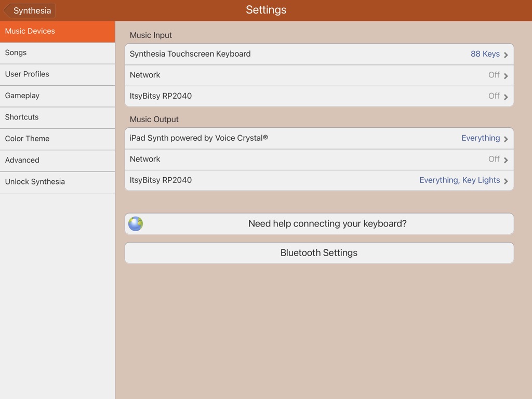Viewport: 532px width, 399px height.
Task: Expand the Music Output ItsyBitsy RP2040 chevron
Action: [506, 181]
